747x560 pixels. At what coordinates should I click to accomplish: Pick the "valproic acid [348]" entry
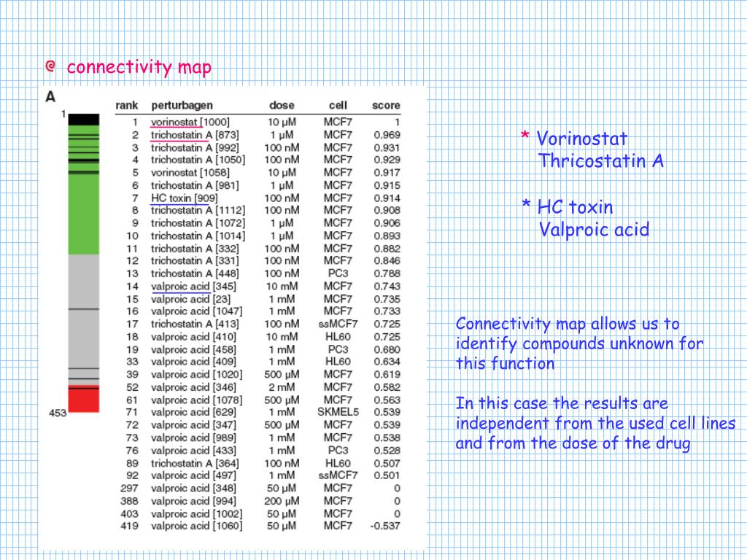click(x=193, y=489)
